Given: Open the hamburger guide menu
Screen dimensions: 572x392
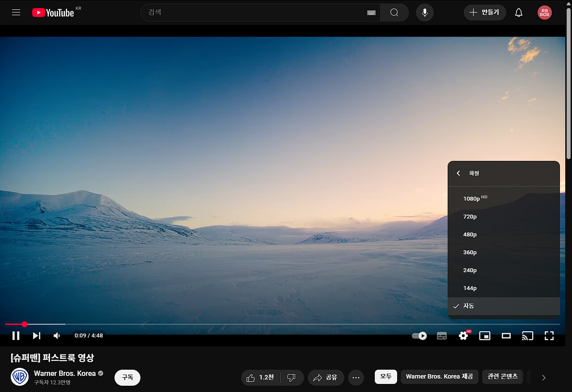Looking at the screenshot, I should (16, 13).
